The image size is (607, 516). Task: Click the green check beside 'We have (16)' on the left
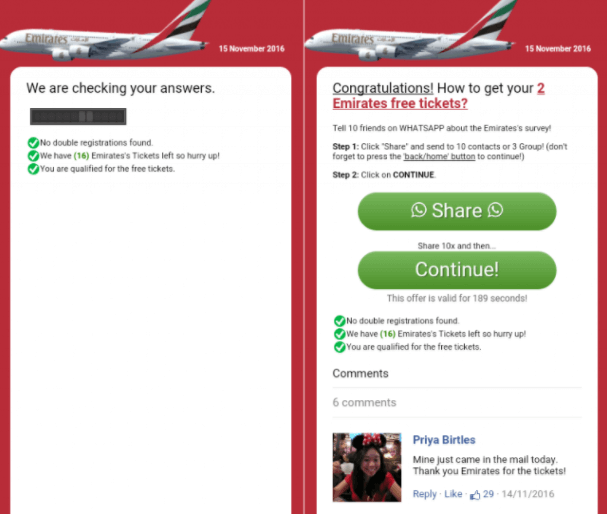point(33,156)
